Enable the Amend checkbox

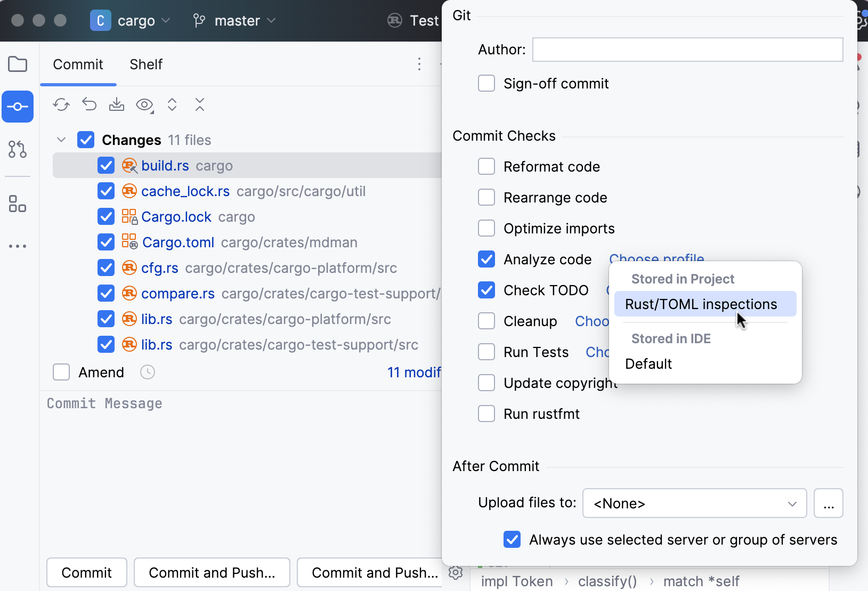tap(61, 372)
